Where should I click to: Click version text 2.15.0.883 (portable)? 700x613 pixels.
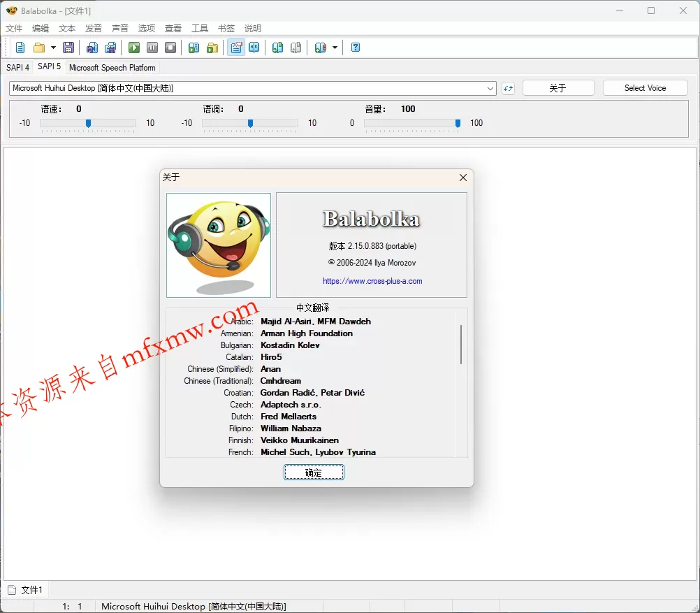click(x=373, y=246)
